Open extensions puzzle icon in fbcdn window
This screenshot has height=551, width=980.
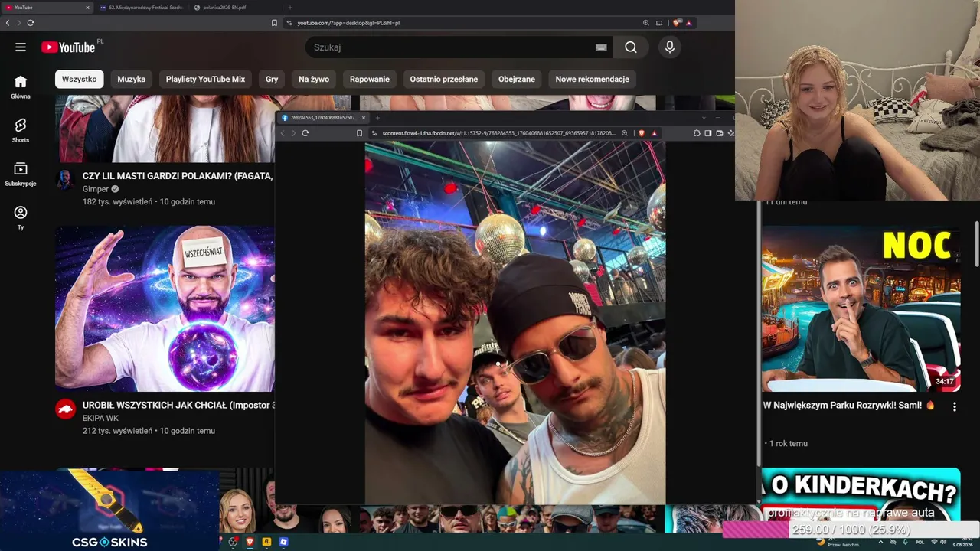pyautogui.click(x=697, y=133)
